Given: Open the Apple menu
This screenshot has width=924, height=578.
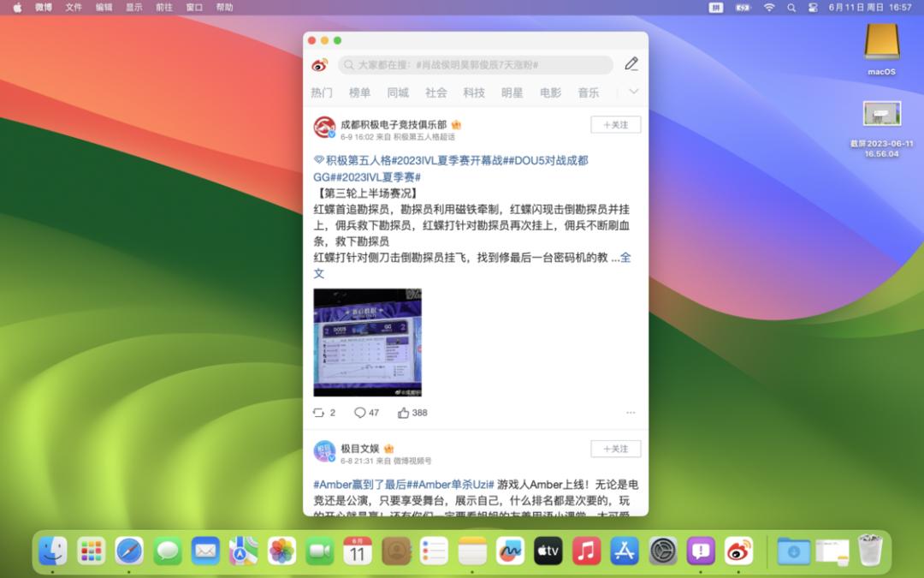Looking at the screenshot, I should click(17, 8).
